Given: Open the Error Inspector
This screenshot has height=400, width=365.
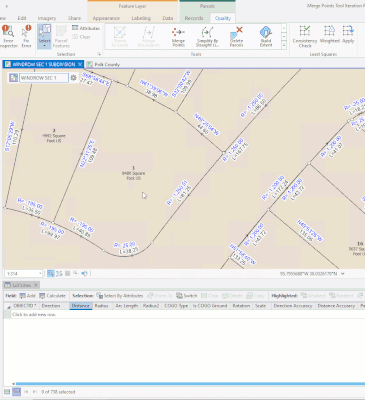Looking at the screenshot, I should point(8,36).
